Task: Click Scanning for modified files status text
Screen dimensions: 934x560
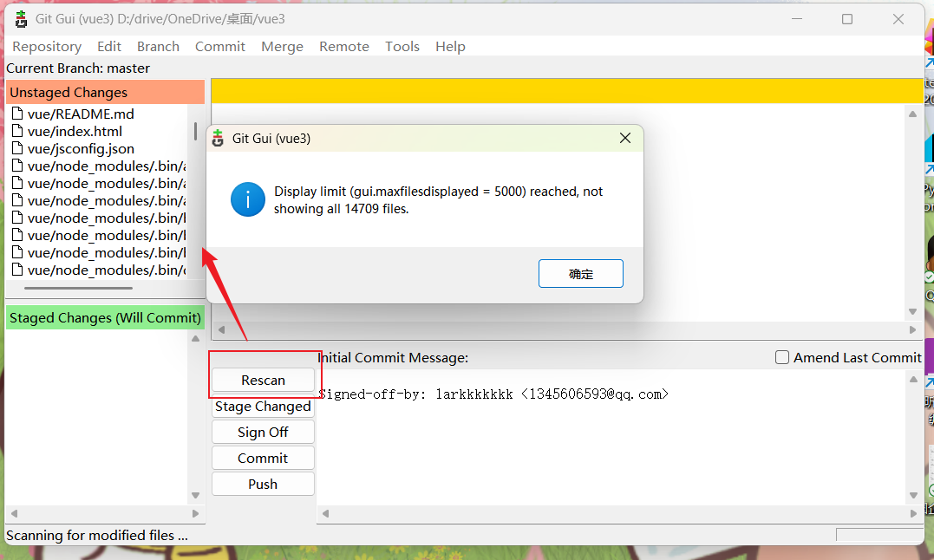Action: [x=97, y=536]
